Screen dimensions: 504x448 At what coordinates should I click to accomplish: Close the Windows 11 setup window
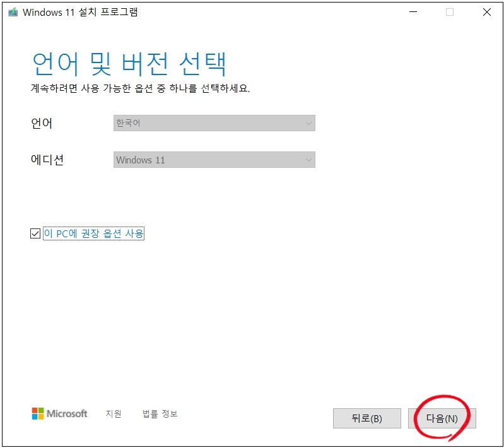[486, 12]
